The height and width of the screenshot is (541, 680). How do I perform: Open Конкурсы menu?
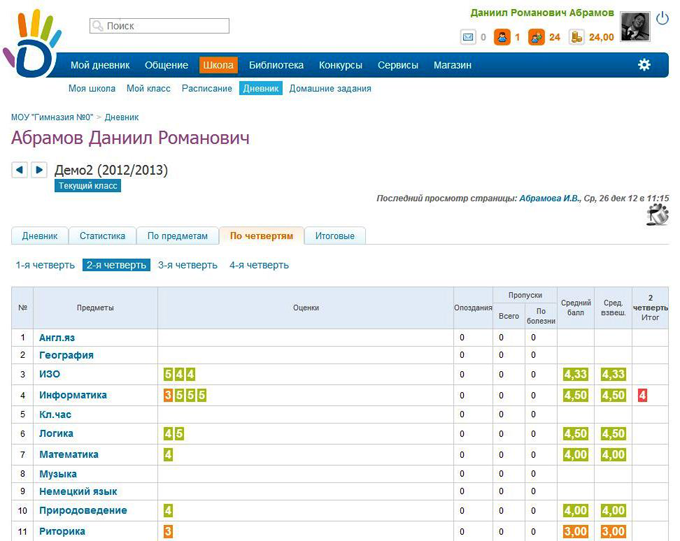(x=340, y=65)
